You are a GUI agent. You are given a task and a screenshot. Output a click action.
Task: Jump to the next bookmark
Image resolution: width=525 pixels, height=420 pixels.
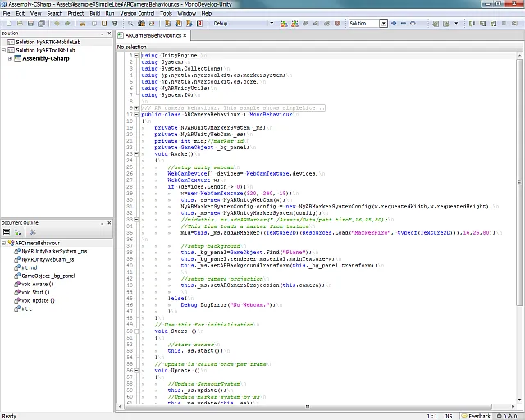189,24
